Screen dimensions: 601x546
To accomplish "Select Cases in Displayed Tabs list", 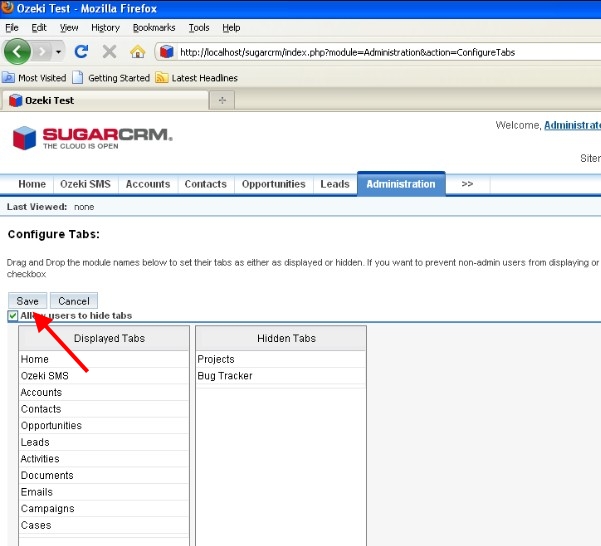I will 104,525.
